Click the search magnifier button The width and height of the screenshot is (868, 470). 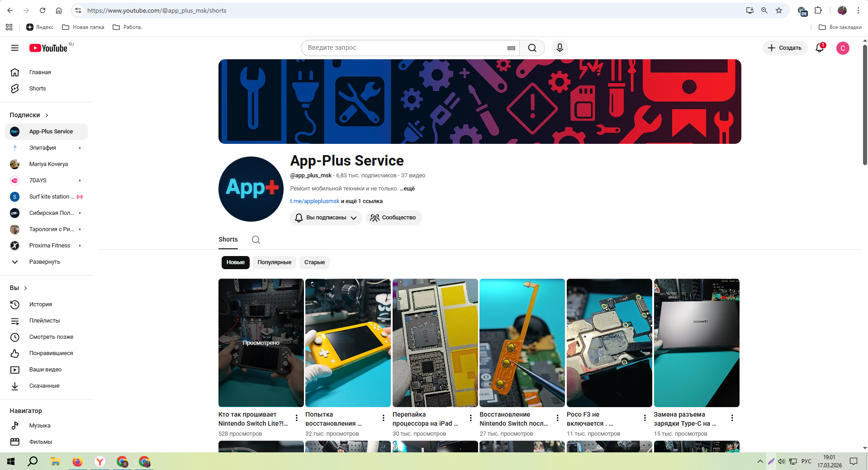point(532,48)
